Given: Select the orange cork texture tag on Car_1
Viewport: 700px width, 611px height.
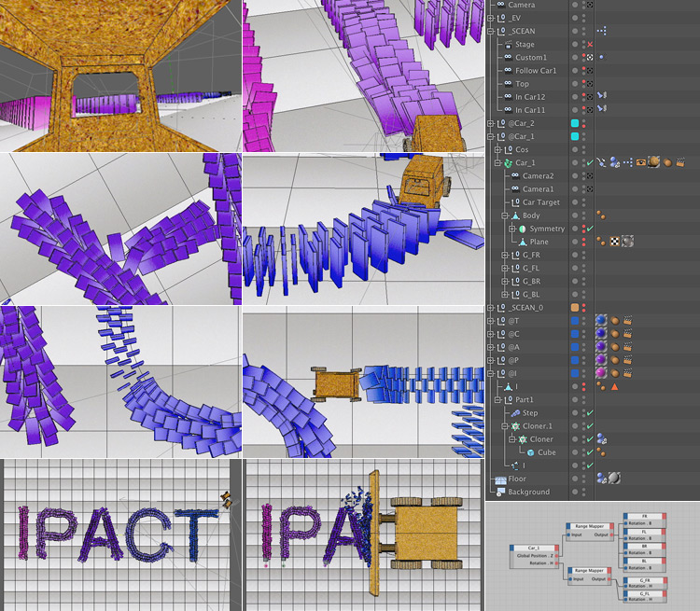Looking at the screenshot, I should click(654, 162).
